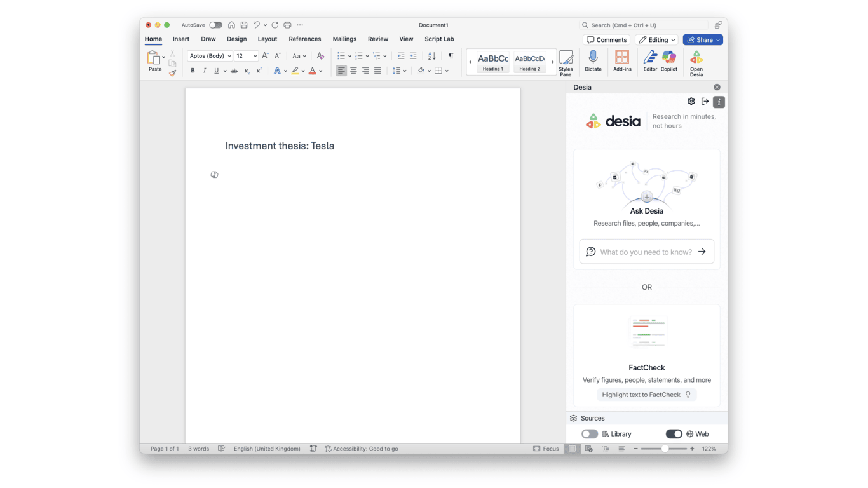Enable the Library source toggle

pyautogui.click(x=590, y=434)
